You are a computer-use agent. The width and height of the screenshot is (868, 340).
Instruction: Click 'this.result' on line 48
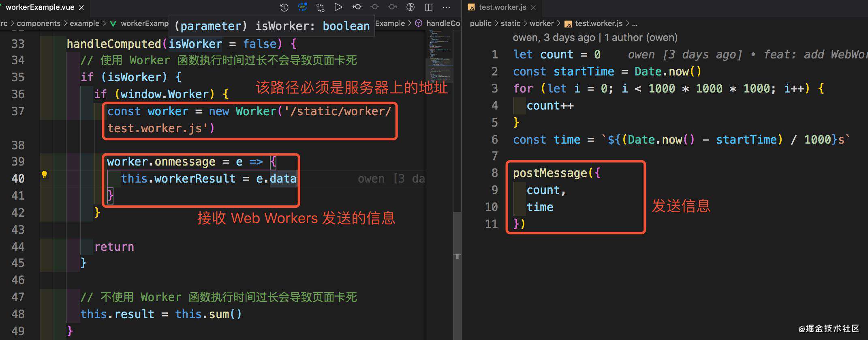118,314
